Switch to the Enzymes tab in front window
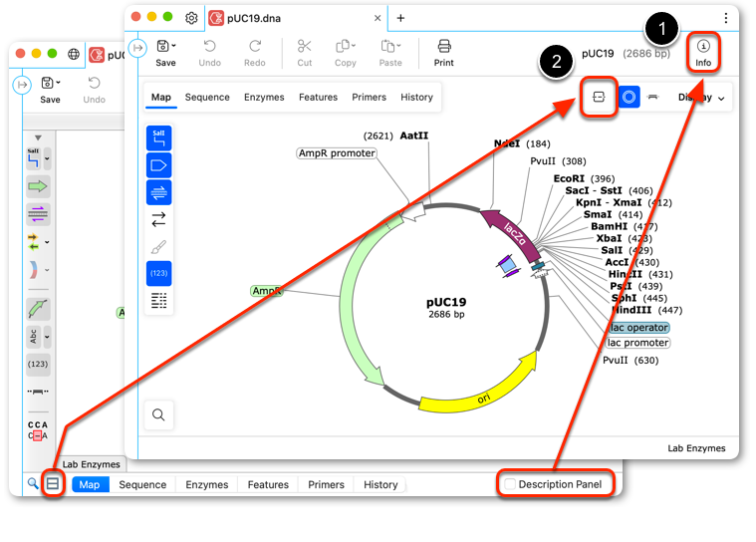This screenshot has width=756, height=542. (x=264, y=97)
